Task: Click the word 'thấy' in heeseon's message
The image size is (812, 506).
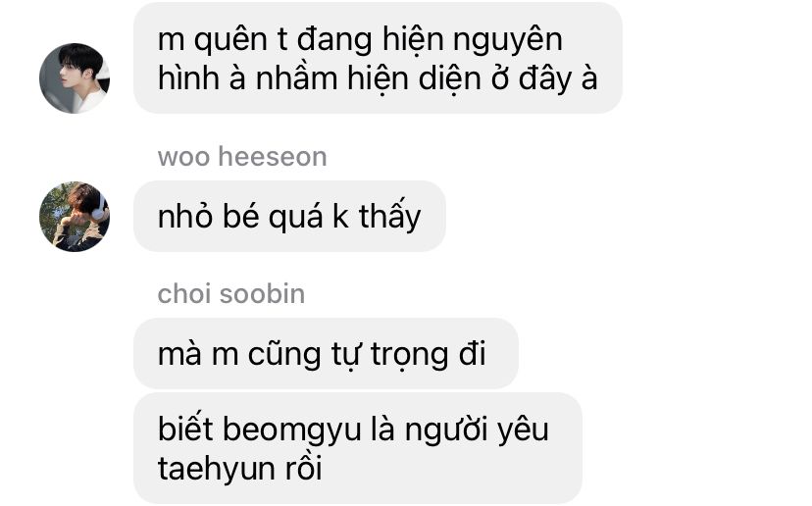Action: pos(390,217)
